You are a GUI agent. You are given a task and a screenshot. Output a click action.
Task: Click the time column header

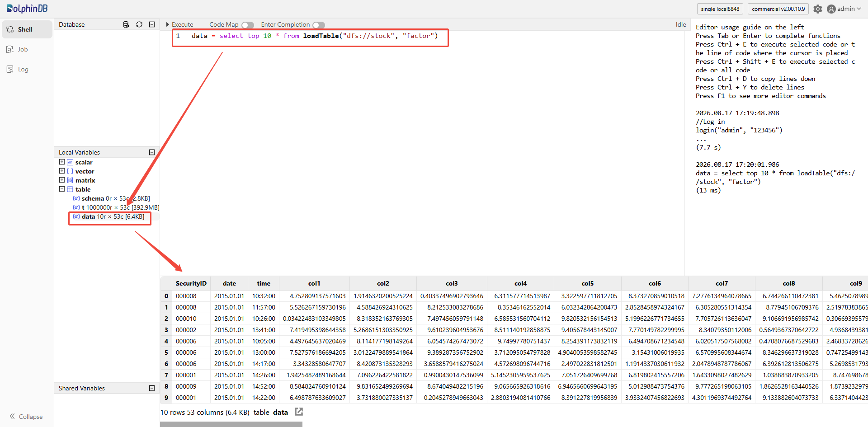point(264,283)
